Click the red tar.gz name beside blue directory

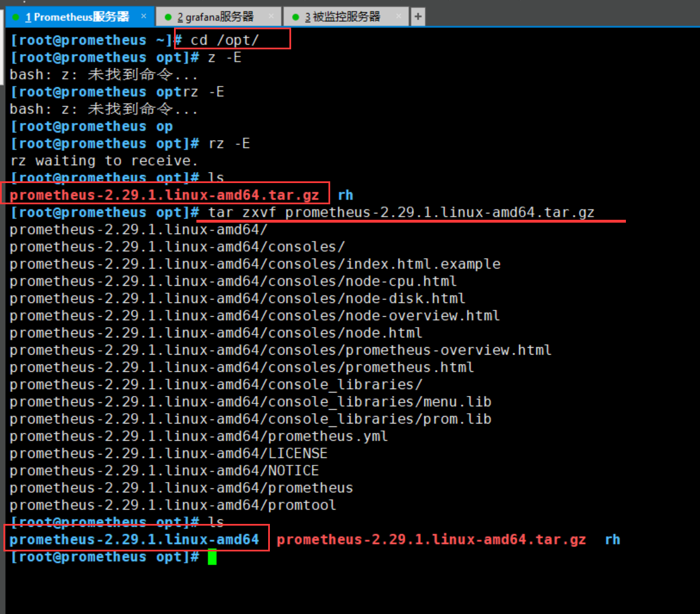431,539
